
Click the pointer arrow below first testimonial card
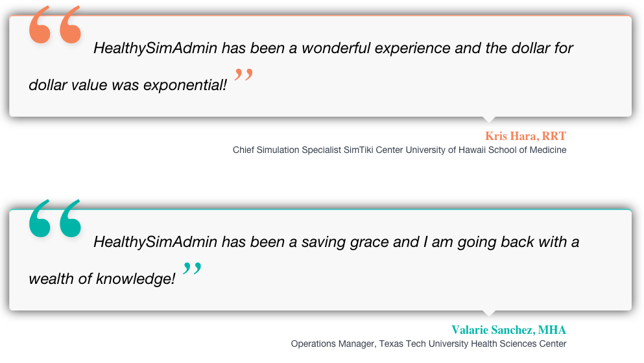click(x=490, y=119)
